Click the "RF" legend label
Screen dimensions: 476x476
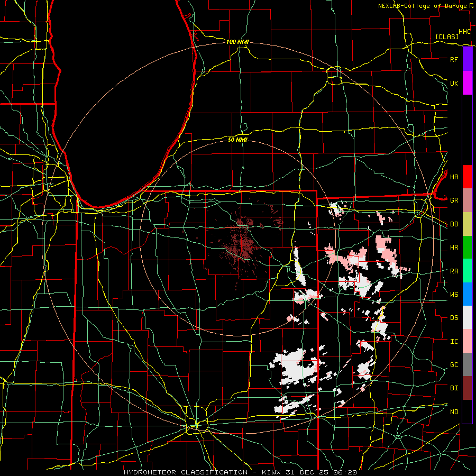454,59
